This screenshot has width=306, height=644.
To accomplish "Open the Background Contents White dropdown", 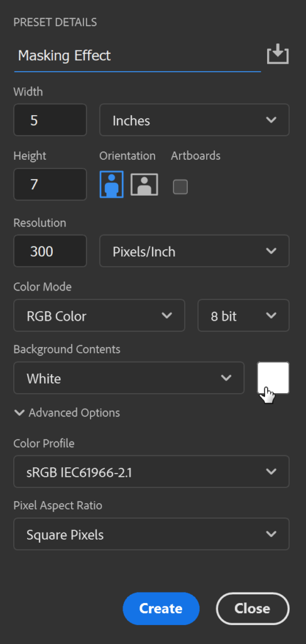I will pos(129,378).
